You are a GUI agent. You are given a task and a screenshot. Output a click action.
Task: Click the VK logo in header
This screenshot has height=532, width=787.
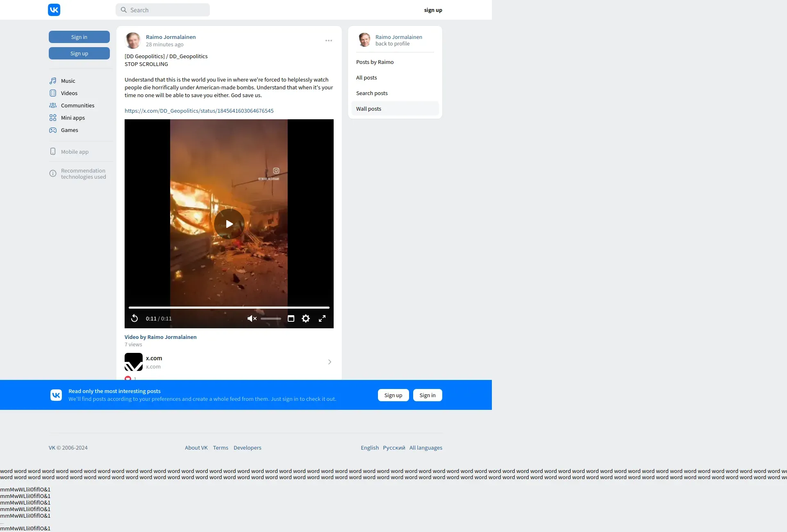(x=54, y=10)
